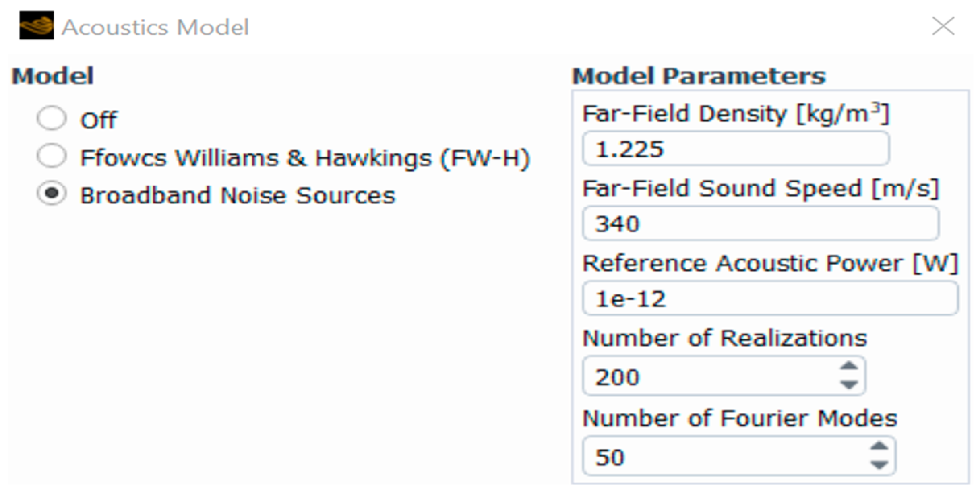Select the Off acoustics model option
980x494 pixels.
[52, 118]
